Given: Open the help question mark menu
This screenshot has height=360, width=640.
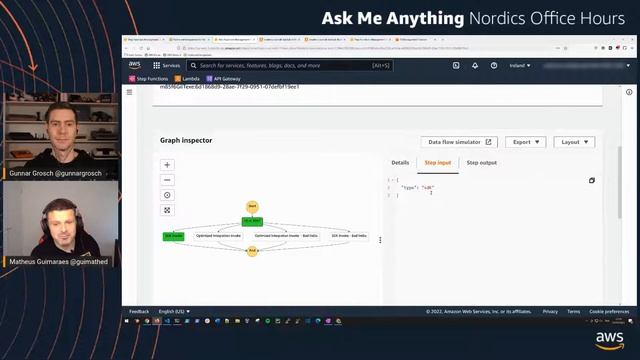Looking at the screenshot, I should 493,65.
